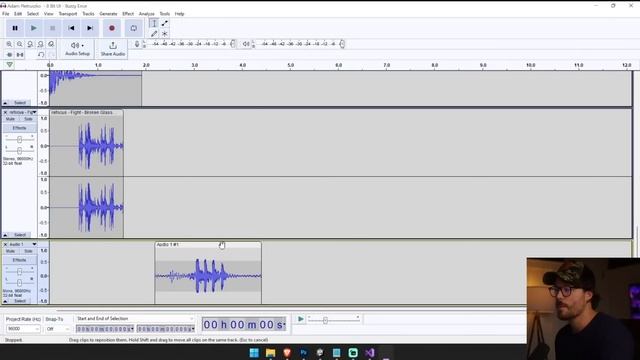Click pan slider of Broken Glass track
The height and width of the screenshot is (360, 640).
[x=19, y=151]
